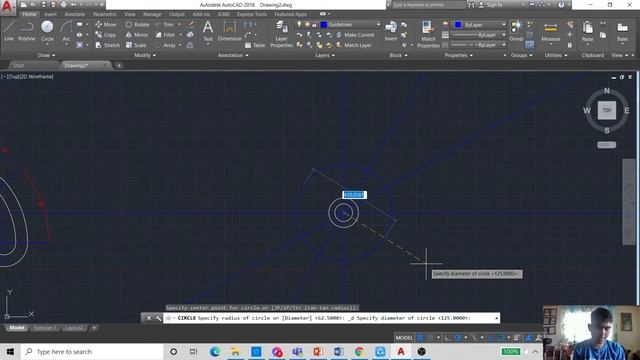
Task: Click the Insert block icon
Action: [x=391, y=31]
